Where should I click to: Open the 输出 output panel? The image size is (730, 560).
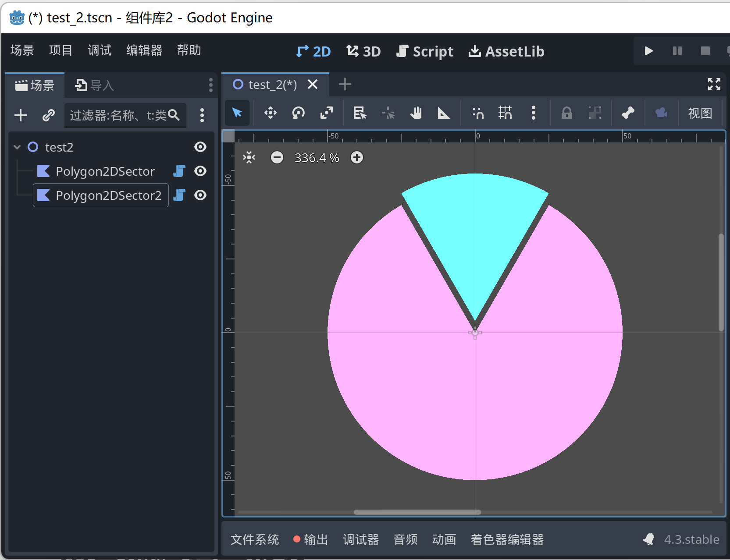311,539
